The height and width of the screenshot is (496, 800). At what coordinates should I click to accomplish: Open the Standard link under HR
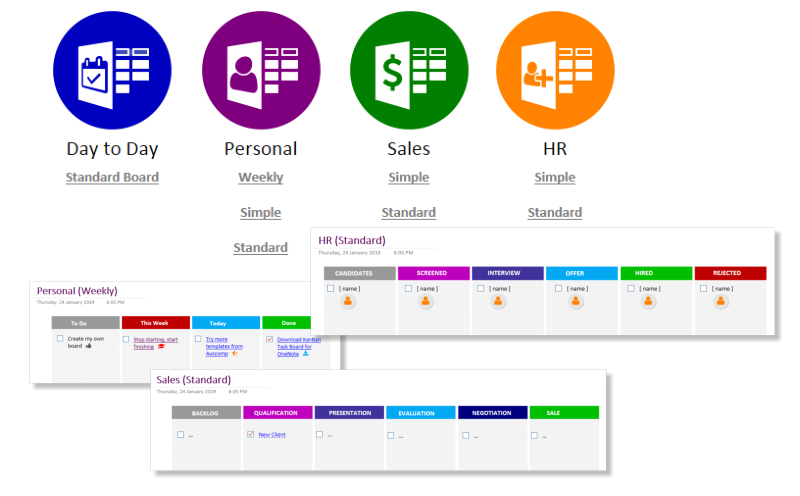(555, 212)
